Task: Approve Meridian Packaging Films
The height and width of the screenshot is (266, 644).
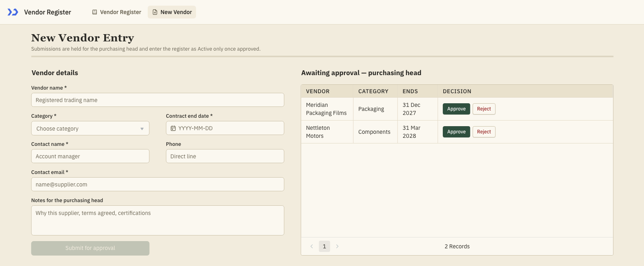Action: 456,109
